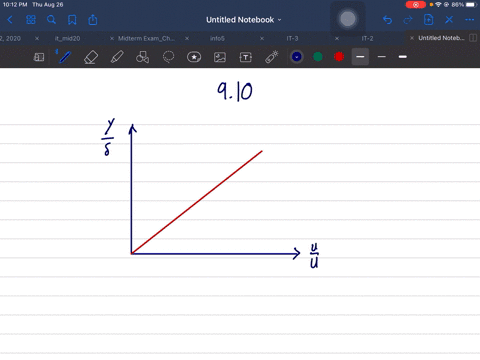
Task: Expand the Untitled Notebook title dropdown
Action: tap(243, 20)
